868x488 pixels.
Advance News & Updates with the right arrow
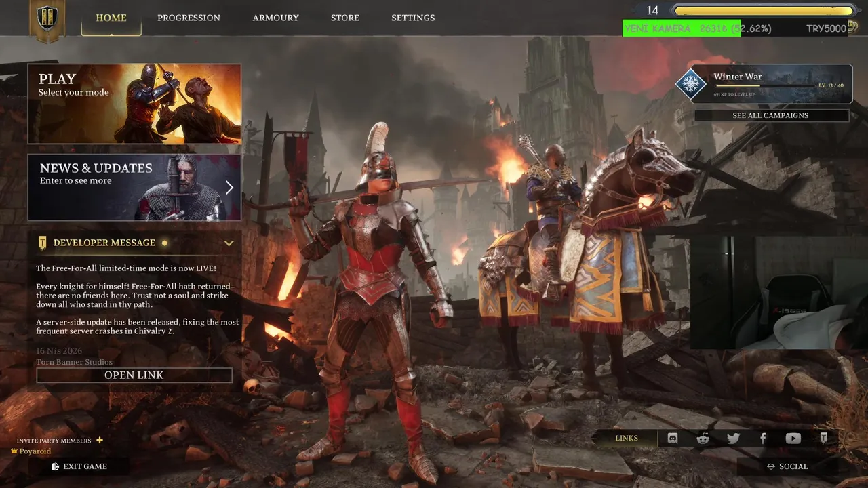(x=229, y=188)
